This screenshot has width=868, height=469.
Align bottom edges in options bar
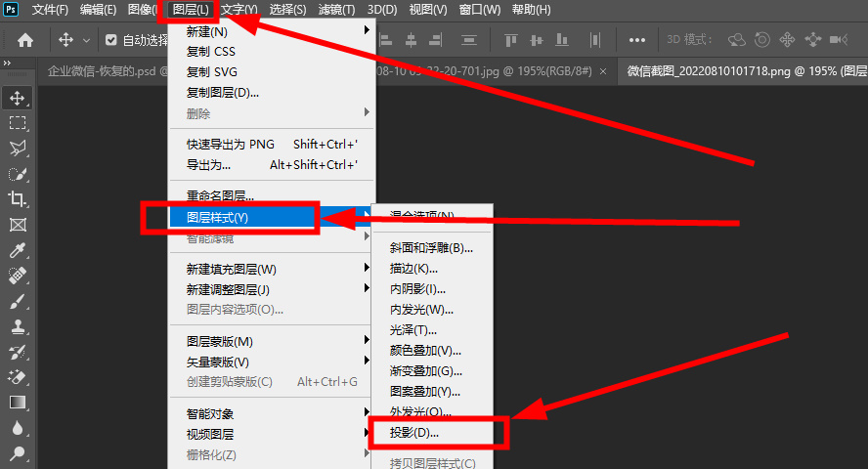pos(562,40)
